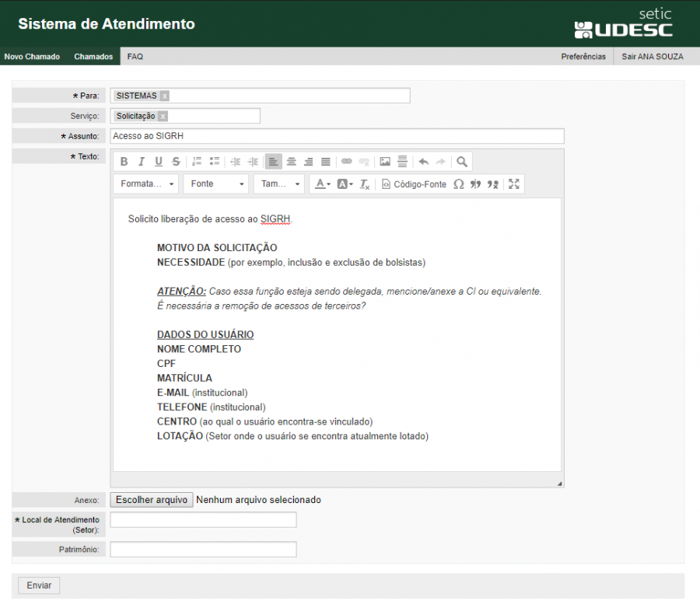Viewport: 700px width, 608px height.
Task: Decrease indent of the text
Action: pos(235,162)
